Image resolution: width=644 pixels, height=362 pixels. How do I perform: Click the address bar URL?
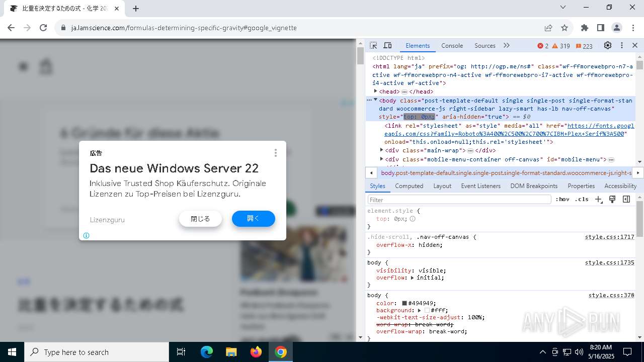pyautogui.click(x=184, y=28)
